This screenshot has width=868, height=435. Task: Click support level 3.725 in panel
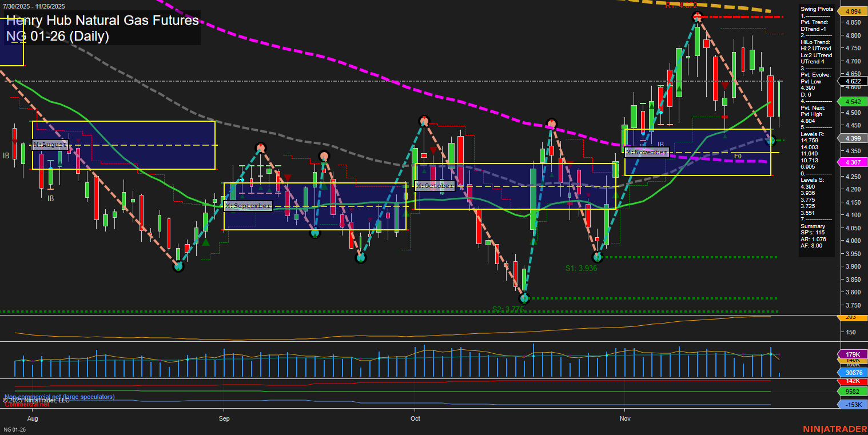[808, 206]
